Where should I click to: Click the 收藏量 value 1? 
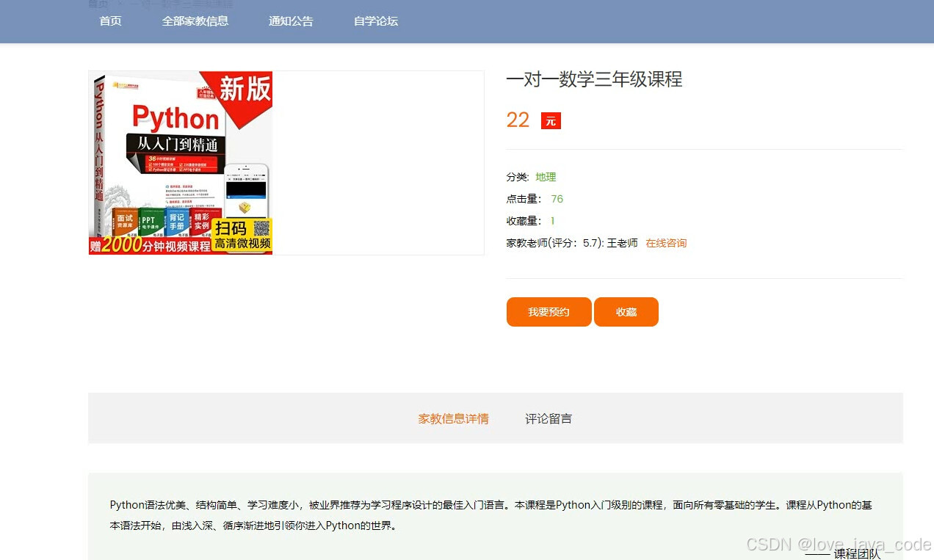coord(552,221)
